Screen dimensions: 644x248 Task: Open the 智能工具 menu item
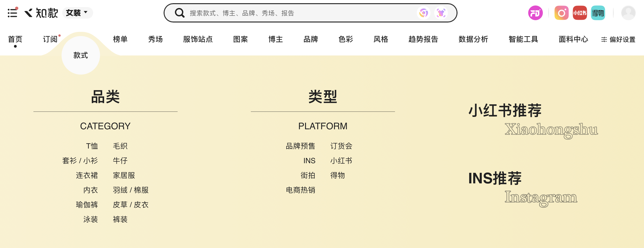click(x=523, y=39)
